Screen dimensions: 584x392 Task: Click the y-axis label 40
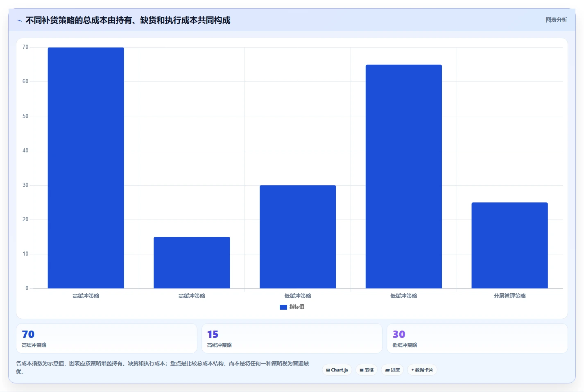(x=25, y=151)
